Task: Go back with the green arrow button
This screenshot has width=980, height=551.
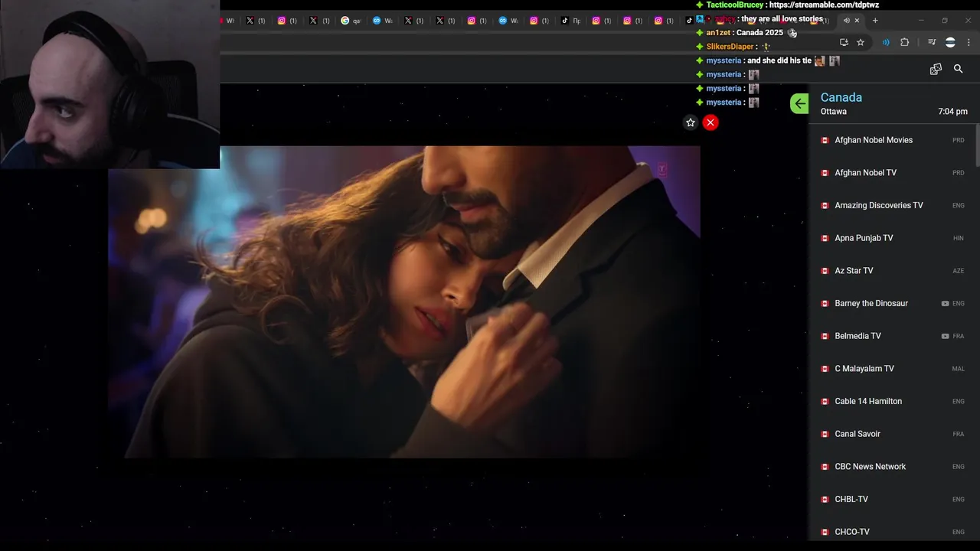Action: point(799,103)
